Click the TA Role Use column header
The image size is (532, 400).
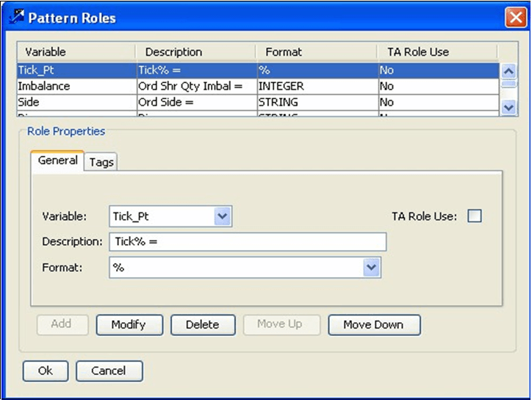(x=438, y=52)
